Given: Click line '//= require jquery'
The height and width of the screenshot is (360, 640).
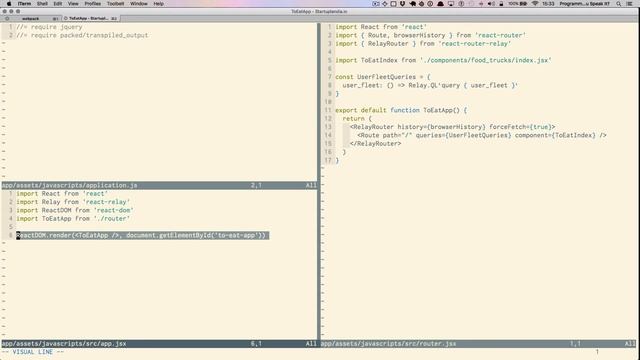Looking at the screenshot, I should coord(49,27).
